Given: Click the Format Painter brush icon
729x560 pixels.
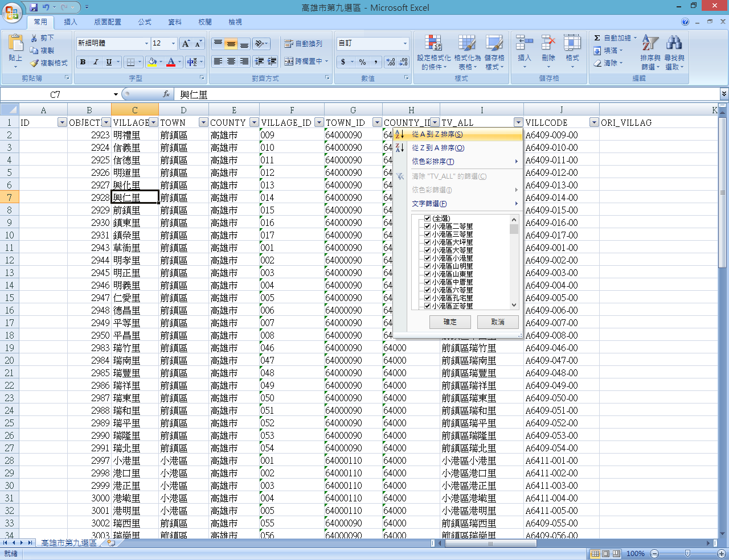Looking at the screenshot, I should coord(35,63).
